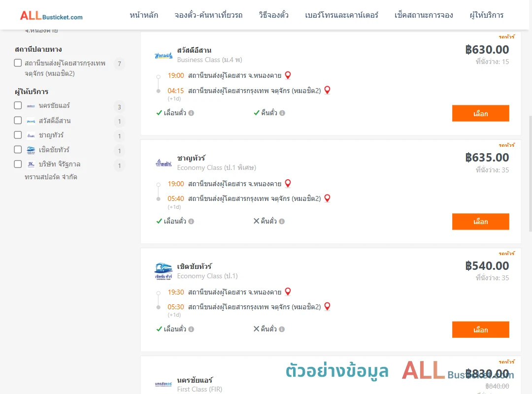Open จองตั๋ว-ค้นหาเที่ยวรถ menu item
The image size is (532, 394).
208,15
